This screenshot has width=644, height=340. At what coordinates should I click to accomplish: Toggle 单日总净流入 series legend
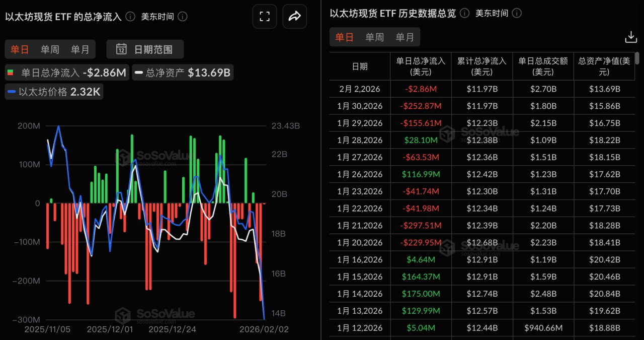66,73
